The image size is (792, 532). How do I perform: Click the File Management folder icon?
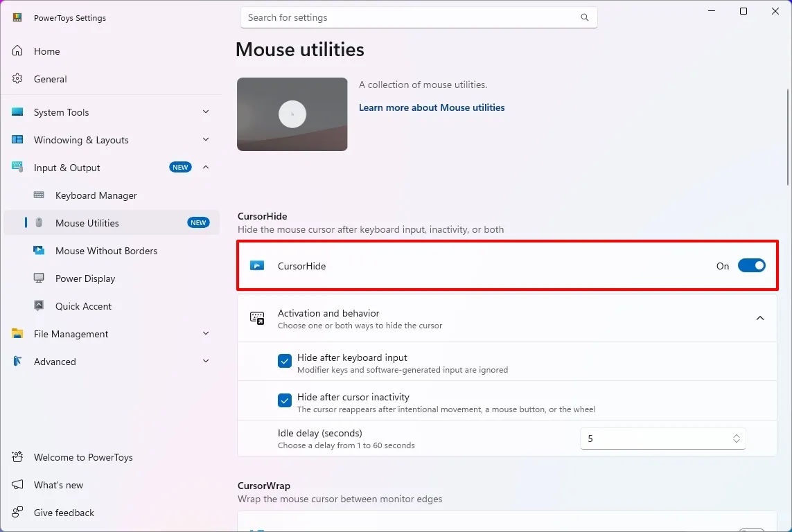pos(17,334)
